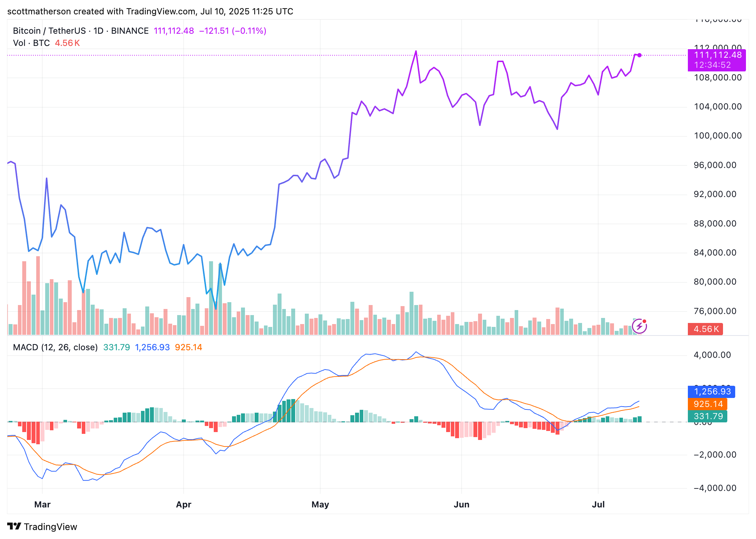Click the purple current-price dot on the line
The height and width of the screenshot is (539, 756).
coord(639,55)
